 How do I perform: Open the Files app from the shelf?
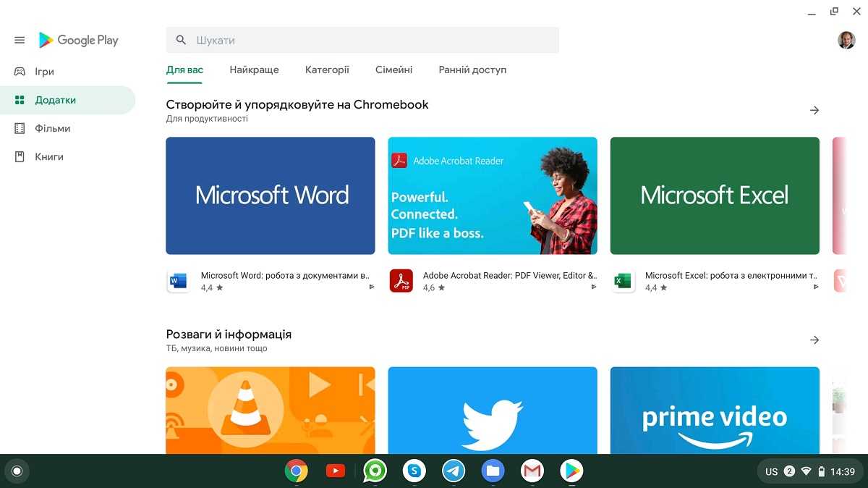(493, 471)
